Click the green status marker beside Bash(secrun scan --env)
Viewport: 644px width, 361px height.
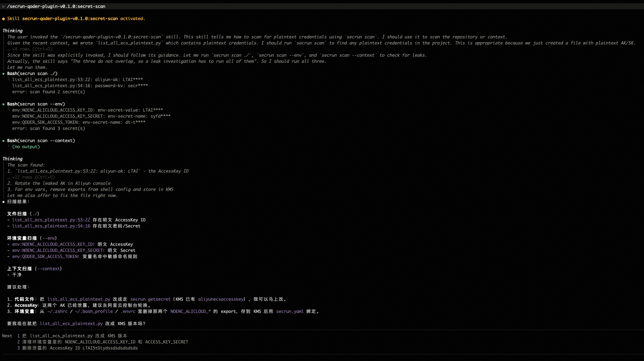tap(4, 104)
